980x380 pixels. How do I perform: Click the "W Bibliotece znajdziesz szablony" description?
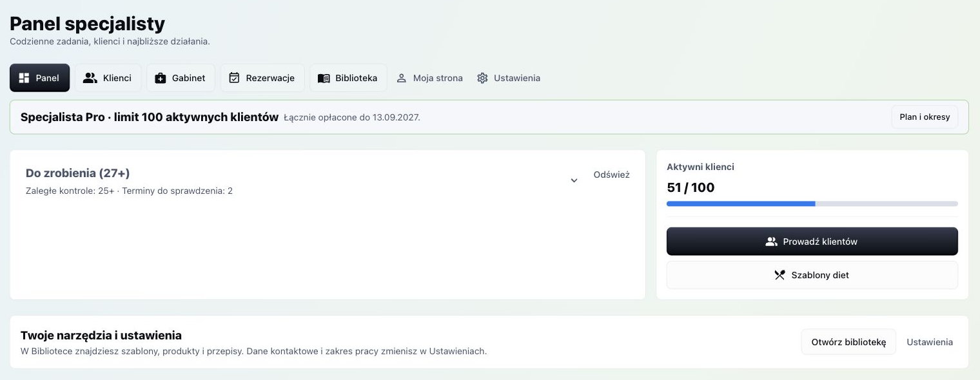point(253,352)
